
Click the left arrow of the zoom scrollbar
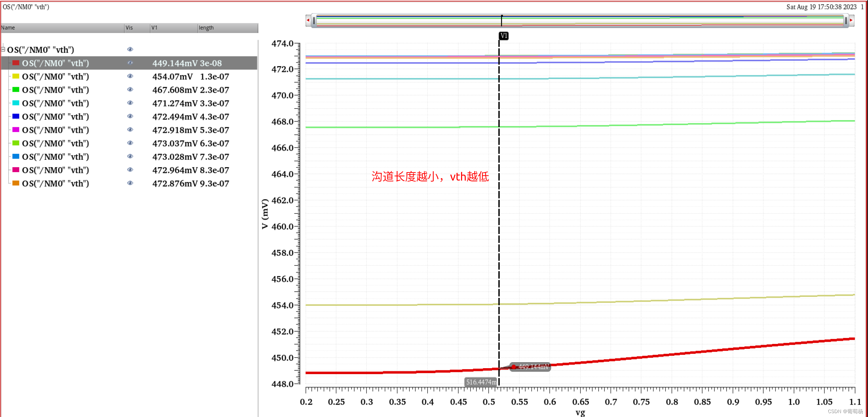click(308, 20)
